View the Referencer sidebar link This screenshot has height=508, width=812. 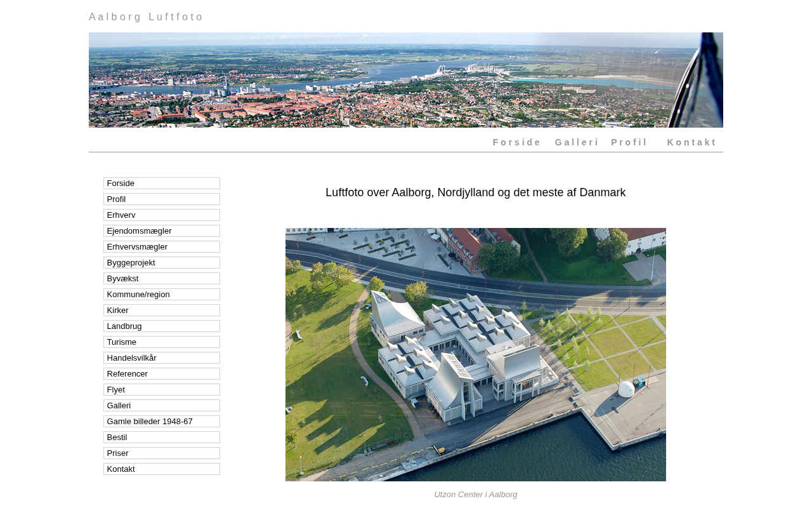(x=162, y=374)
